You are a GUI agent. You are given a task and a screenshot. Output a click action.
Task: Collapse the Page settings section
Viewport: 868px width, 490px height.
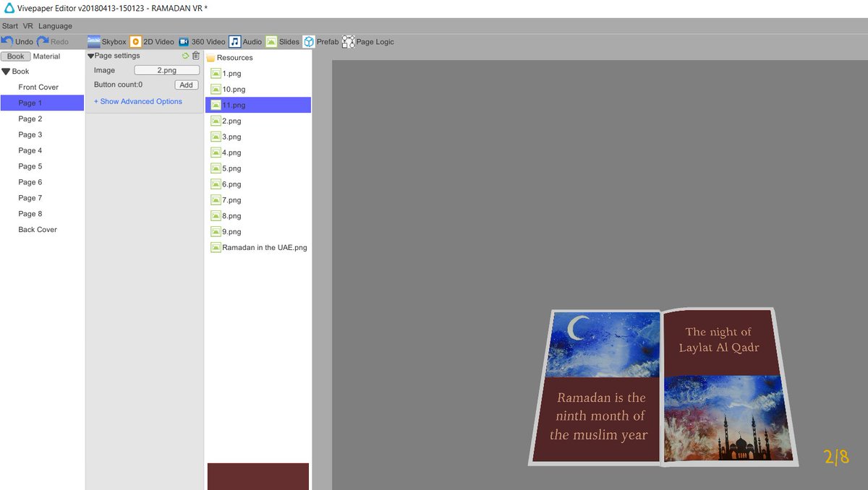(x=90, y=56)
